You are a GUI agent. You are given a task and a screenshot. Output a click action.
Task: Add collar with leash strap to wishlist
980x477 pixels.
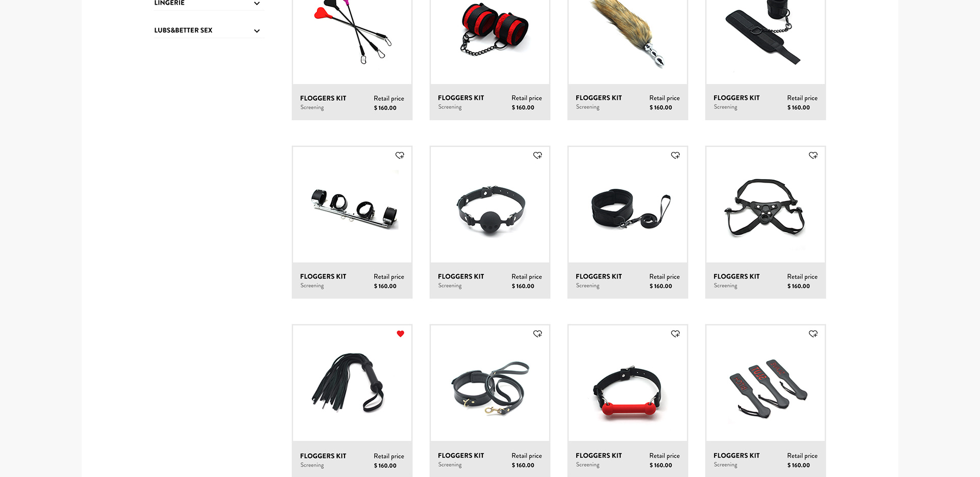[675, 155]
